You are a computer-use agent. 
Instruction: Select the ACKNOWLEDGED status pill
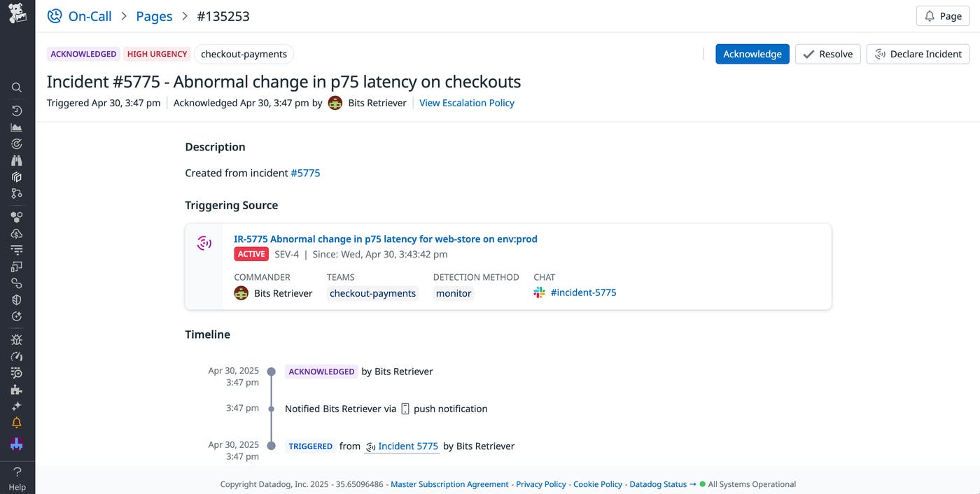coord(83,53)
